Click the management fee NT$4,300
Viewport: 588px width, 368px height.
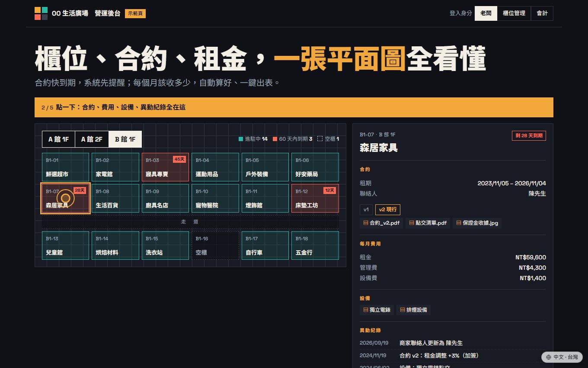coord(532,268)
